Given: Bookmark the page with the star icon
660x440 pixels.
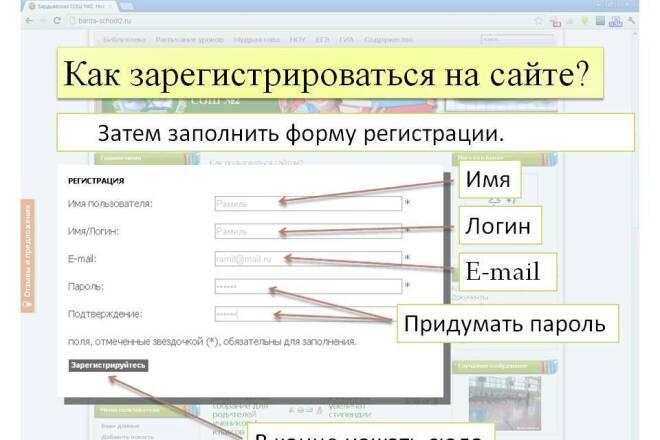Looking at the screenshot, I should click(x=538, y=20).
